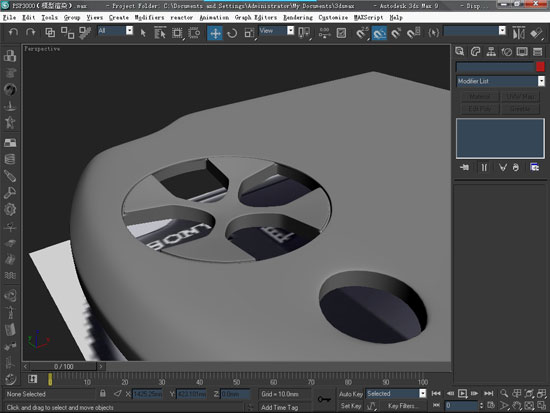Select the Pan View hand tool
The width and height of the screenshot is (550, 413).
[x=517, y=406]
